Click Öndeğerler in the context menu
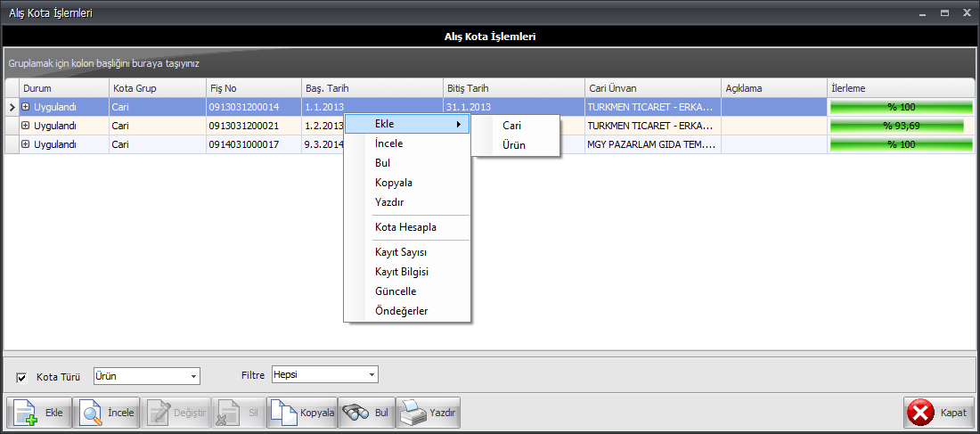 pos(402,311)
